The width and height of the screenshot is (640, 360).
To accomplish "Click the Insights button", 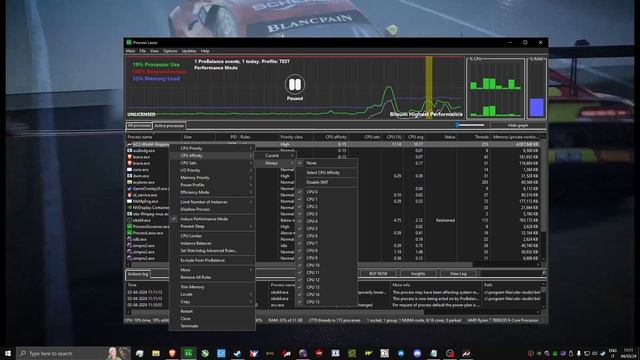I will (418, 274).
